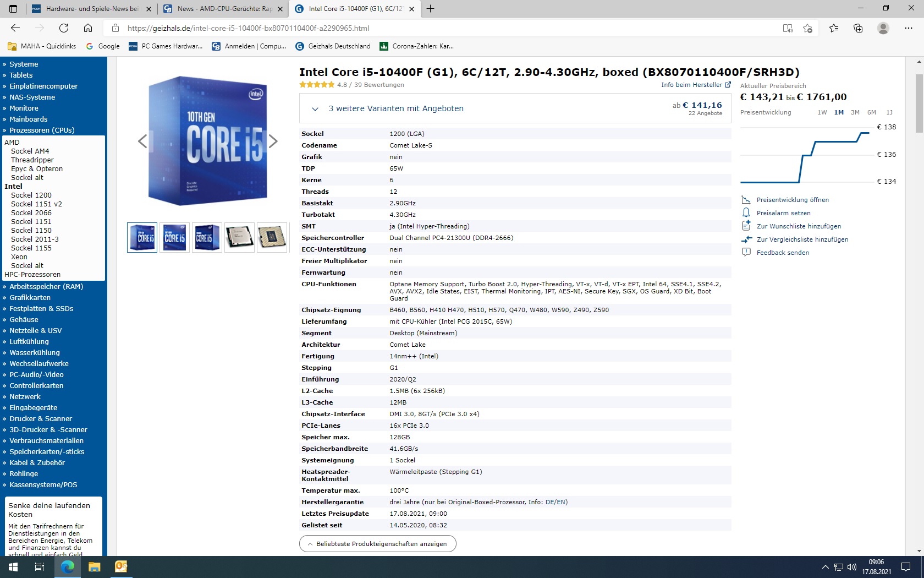This screenshot has height=578, width=924.
Task: Expand the Netzteile & USV category
Action: 36,331
